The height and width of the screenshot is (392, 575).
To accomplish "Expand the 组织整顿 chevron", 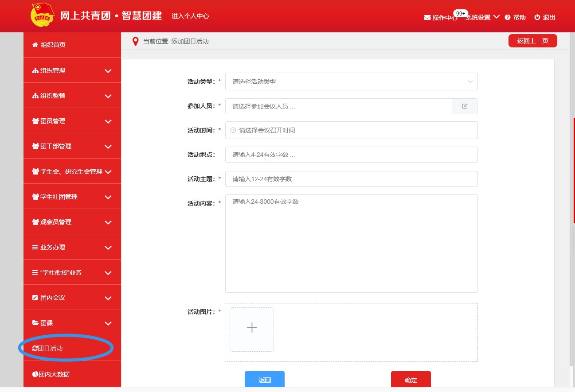I will click(108, 96).
